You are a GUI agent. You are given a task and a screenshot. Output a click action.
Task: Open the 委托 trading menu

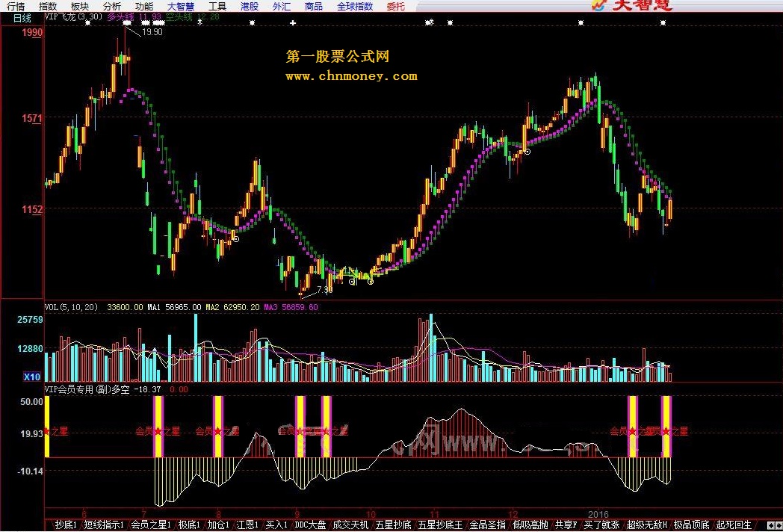click(396, 6)
